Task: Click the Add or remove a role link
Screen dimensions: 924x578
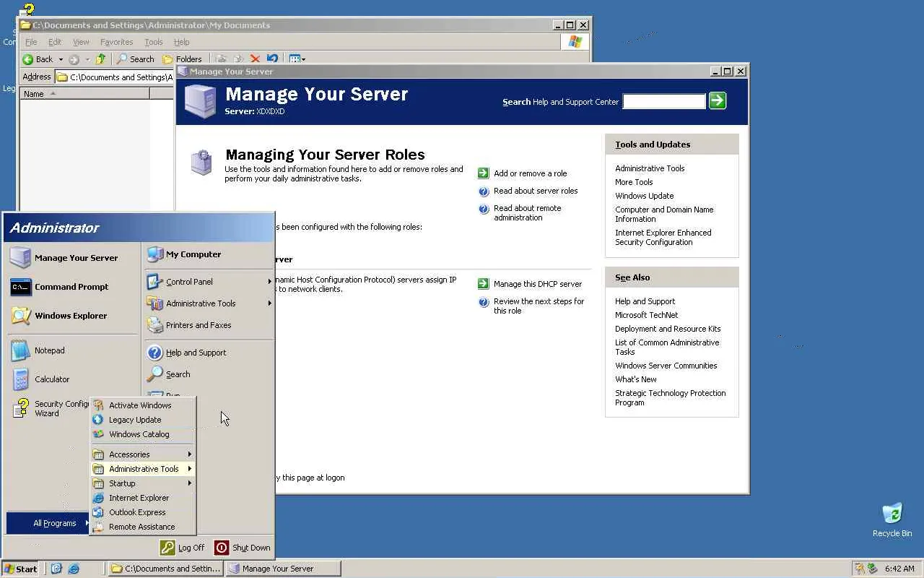Action: click(530, 173)
